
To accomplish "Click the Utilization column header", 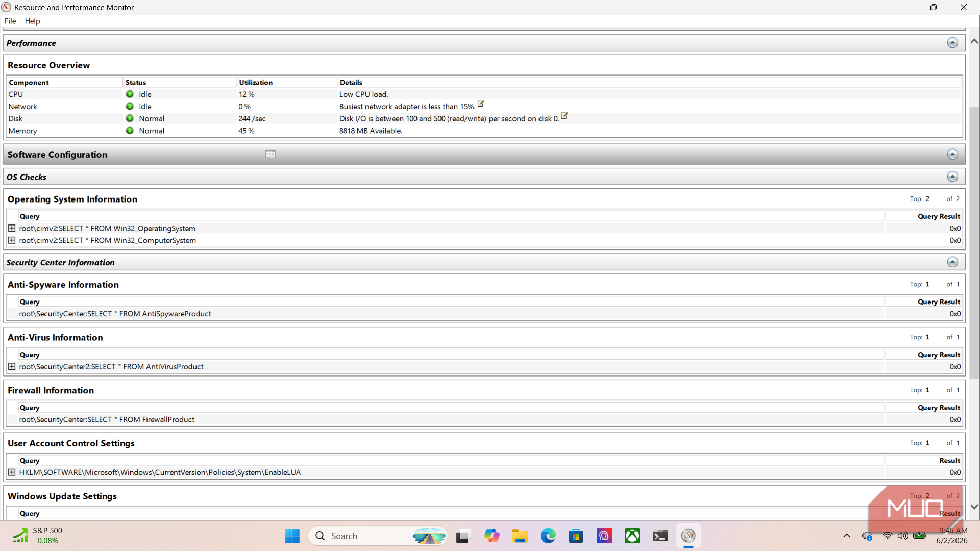I will pyautogui.click(x=287, y=82).
